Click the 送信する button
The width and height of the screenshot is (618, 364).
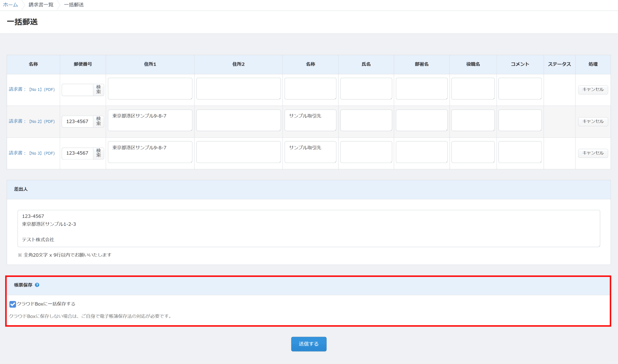click(309, 344)
